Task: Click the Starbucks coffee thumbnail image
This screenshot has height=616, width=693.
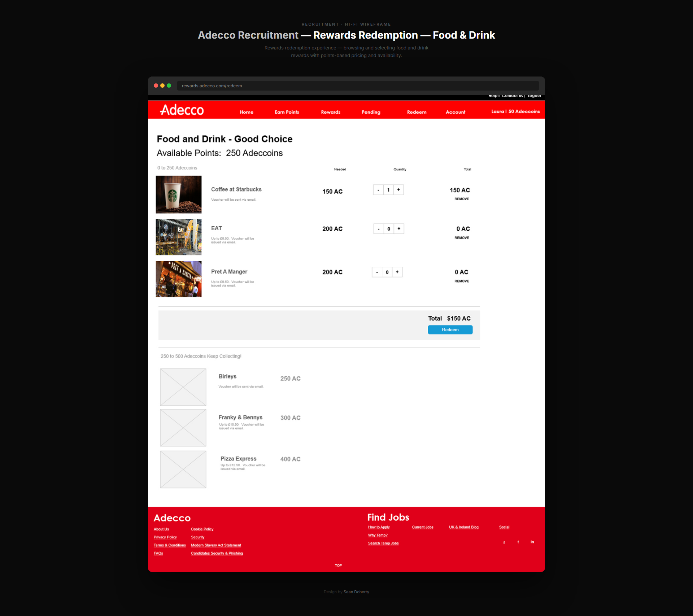Action: 178,194
